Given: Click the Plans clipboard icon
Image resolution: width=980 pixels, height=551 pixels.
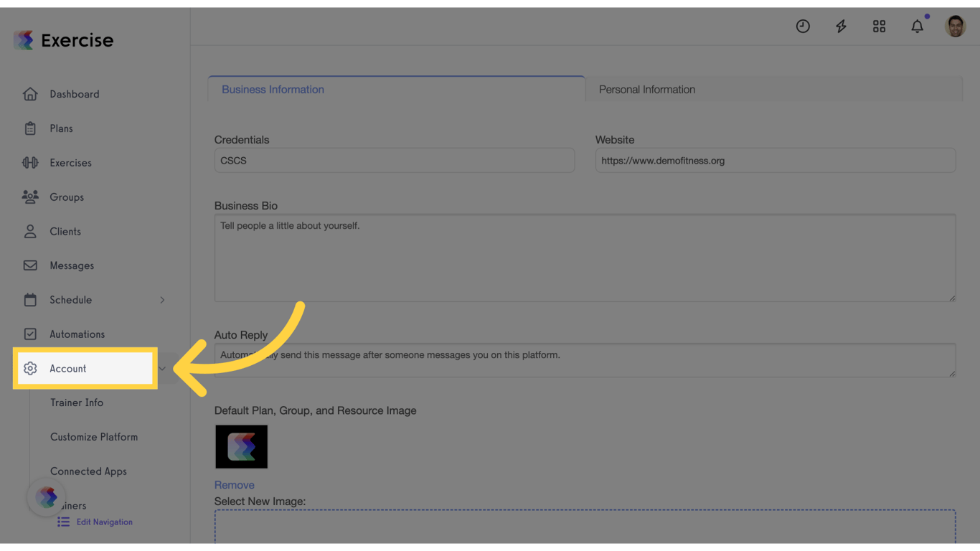Looking at the screenshot, I should point(30,128).
